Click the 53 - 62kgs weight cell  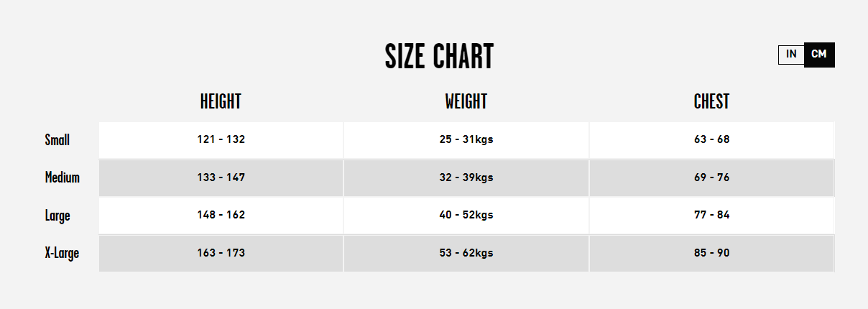[x=466, y=253]
